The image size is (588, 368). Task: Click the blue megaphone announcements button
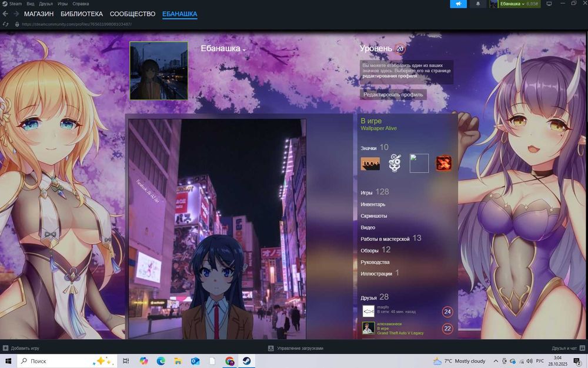coord(458,4)
